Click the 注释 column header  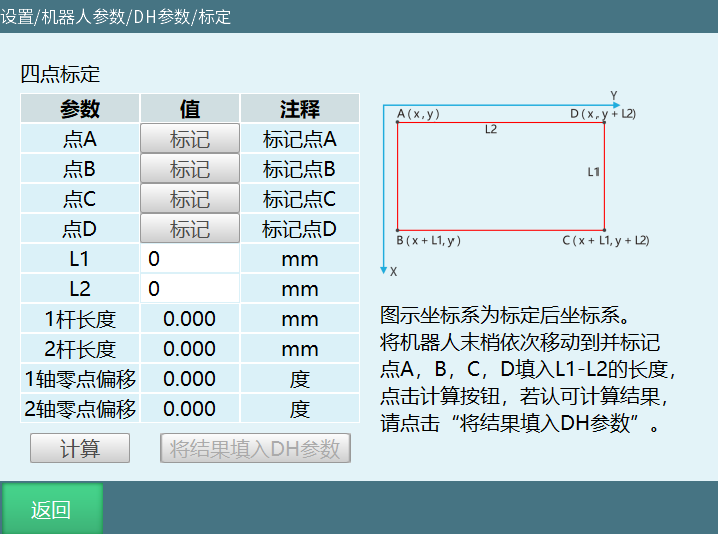[299, 109]
